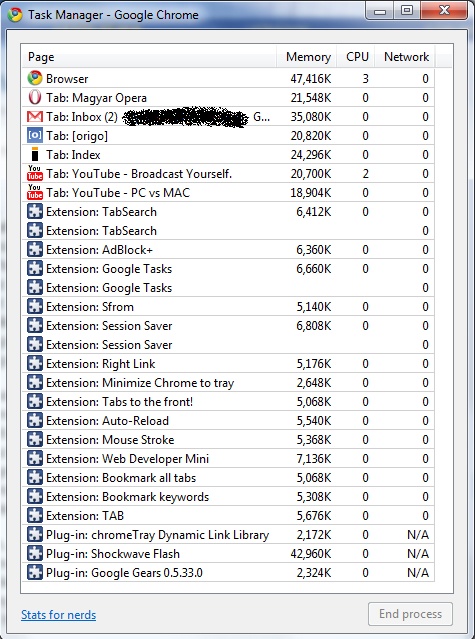
Task: Click puzzle icon beside Bookmark all tabs
Action: 35,477
